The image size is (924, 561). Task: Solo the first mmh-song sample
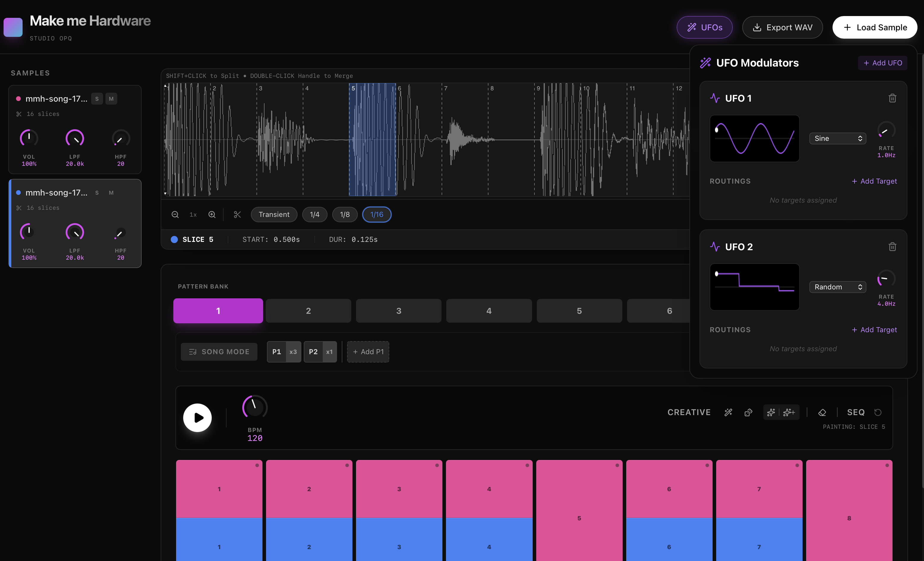point(97,99)
